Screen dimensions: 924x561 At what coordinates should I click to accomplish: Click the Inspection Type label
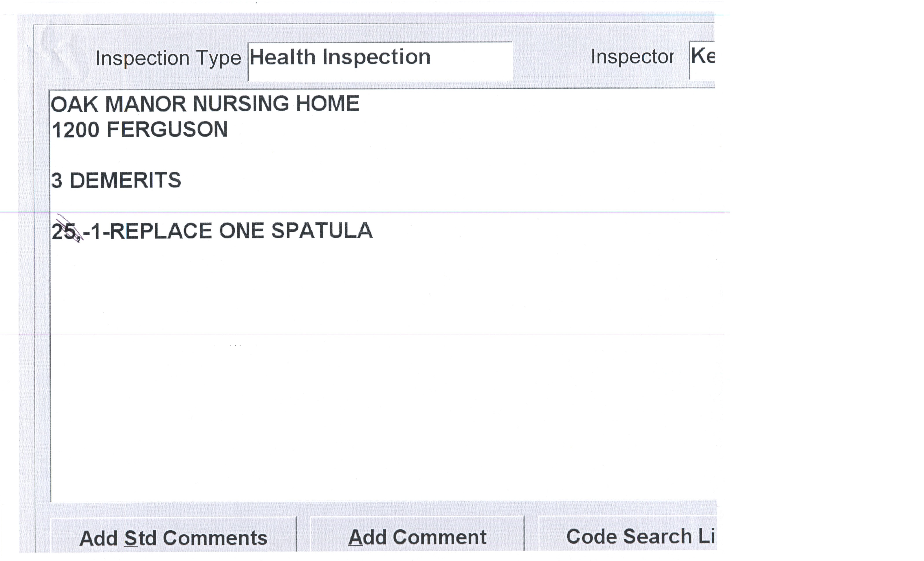pyautogui.click(x=168, y=58)
